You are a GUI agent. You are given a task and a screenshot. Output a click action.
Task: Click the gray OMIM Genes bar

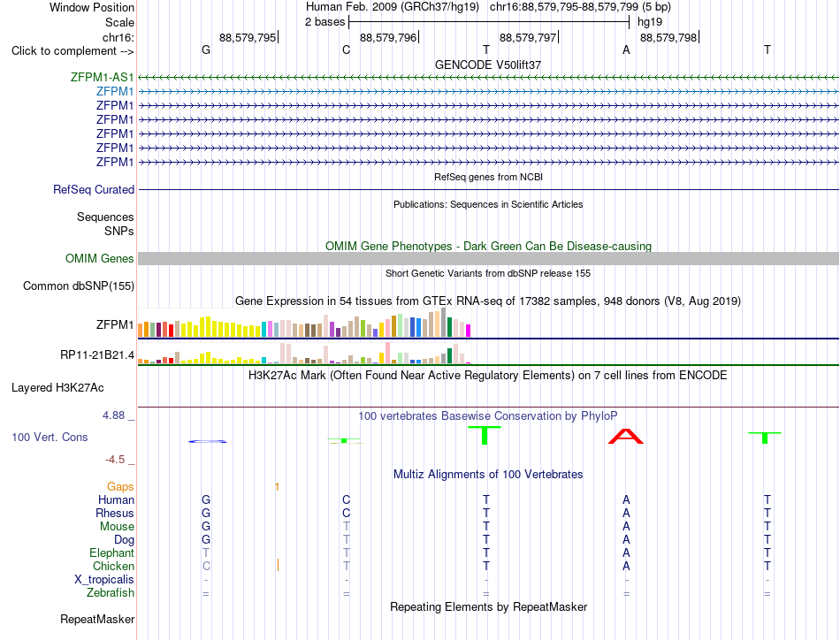tap(488, 259)
